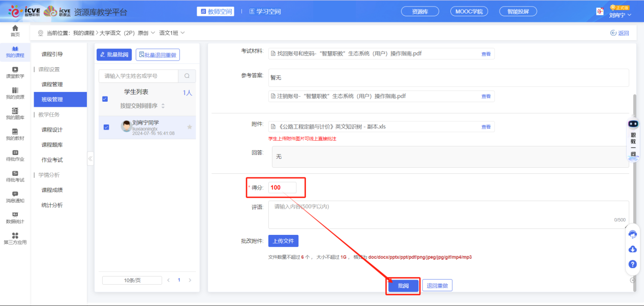Click the 批阅 submit button

click(403, 286)
